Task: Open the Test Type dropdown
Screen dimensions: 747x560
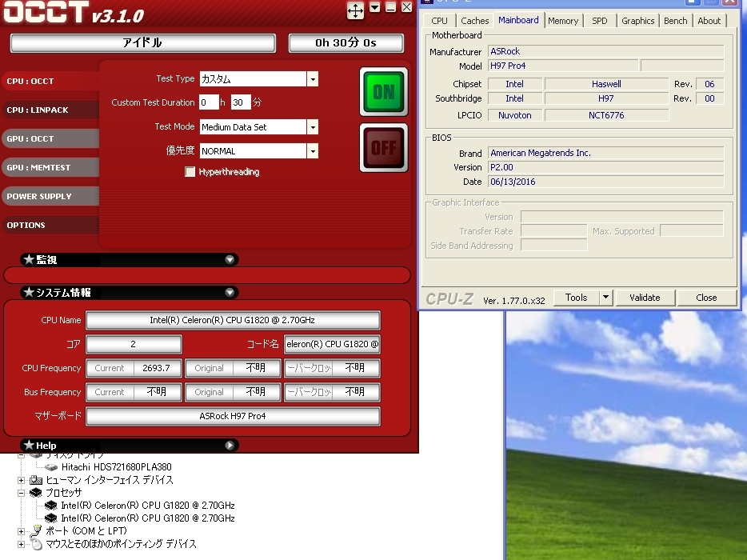Action: coord(313,79)
